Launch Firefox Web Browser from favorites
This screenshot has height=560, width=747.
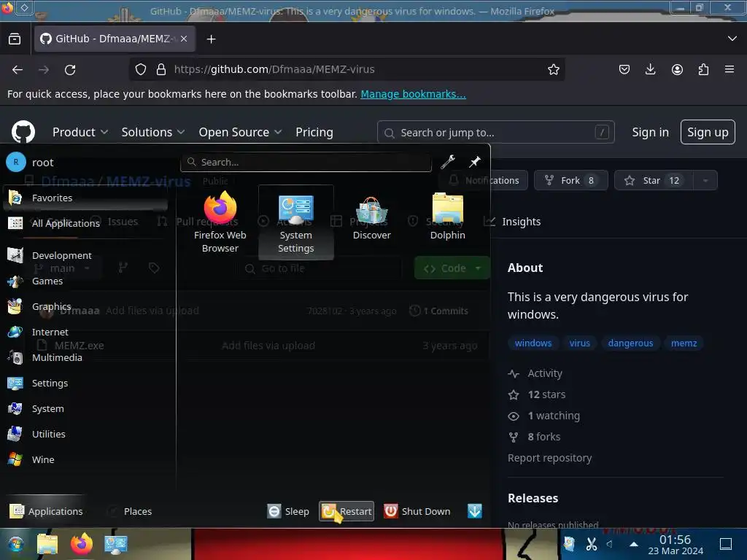tap(220, 222)
